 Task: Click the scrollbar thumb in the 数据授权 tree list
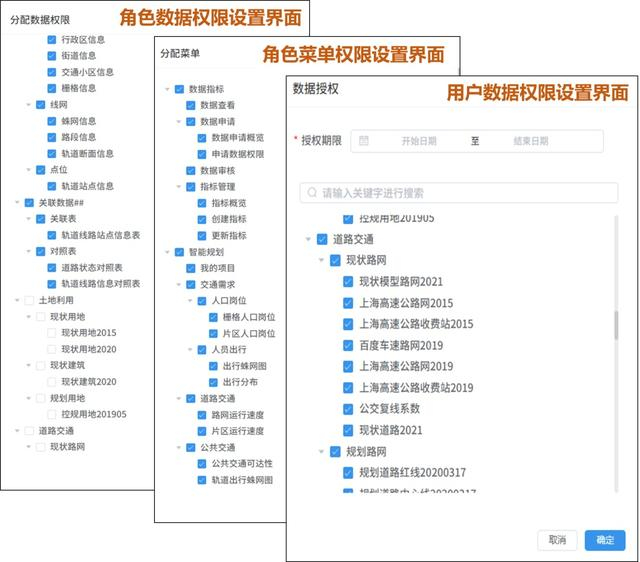point(616,325)
